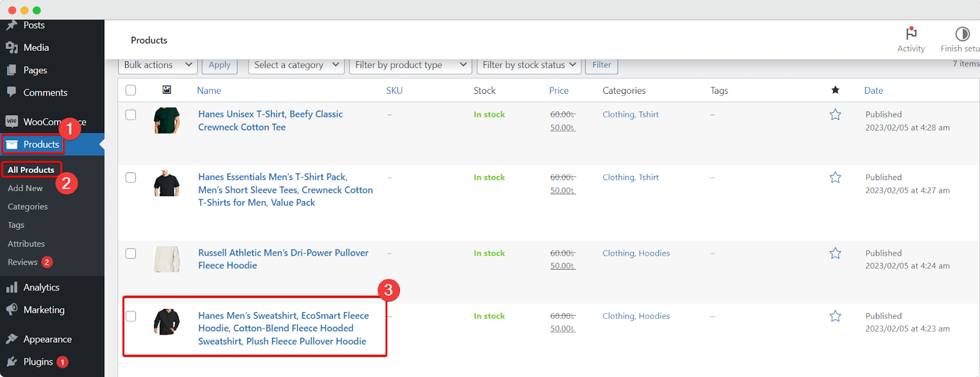This screenshot has height=377, width=980.
Task: Click the Plugins update badge 1
Action: [x=62, y=362]
